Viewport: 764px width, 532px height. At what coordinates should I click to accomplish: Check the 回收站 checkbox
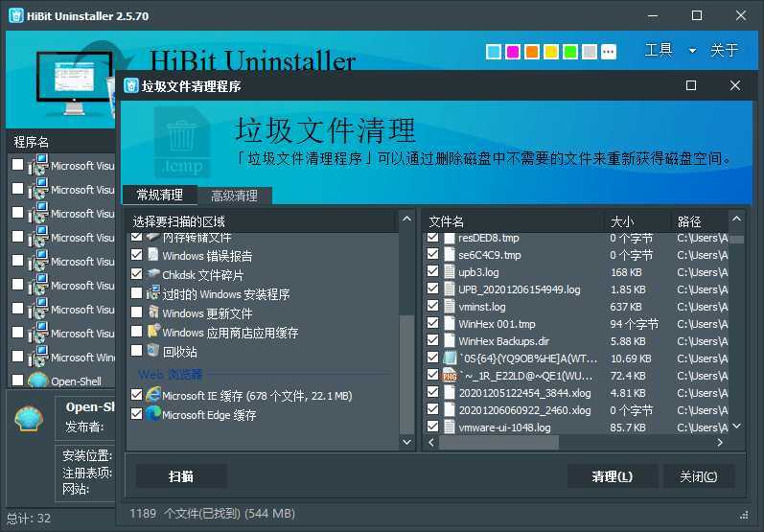pos(137,350)
